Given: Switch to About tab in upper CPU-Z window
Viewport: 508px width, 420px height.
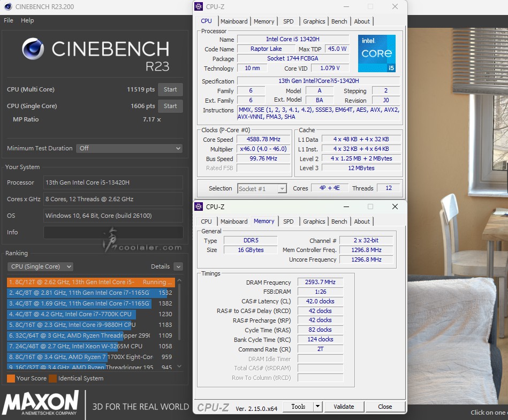Looking at the screenshot, I should point(362,21).
